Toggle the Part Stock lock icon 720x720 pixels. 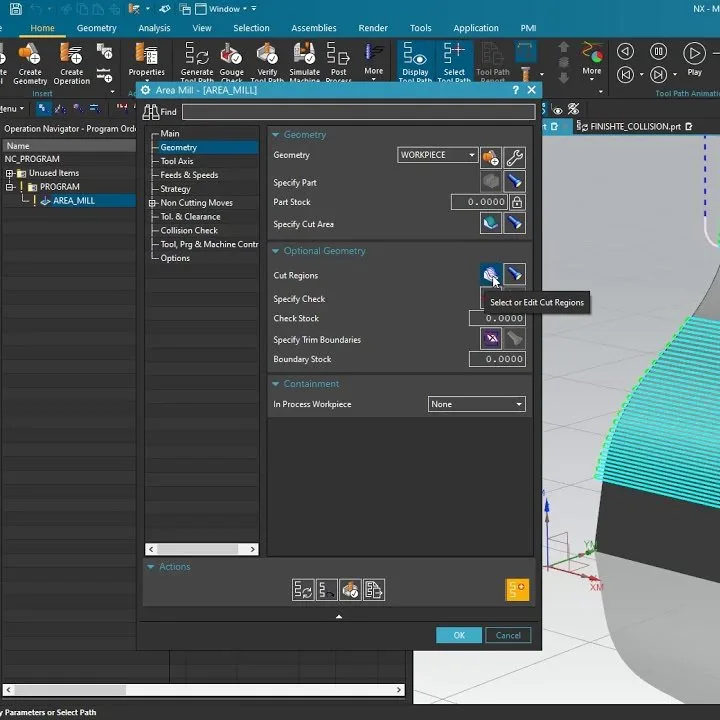(517, 202)
